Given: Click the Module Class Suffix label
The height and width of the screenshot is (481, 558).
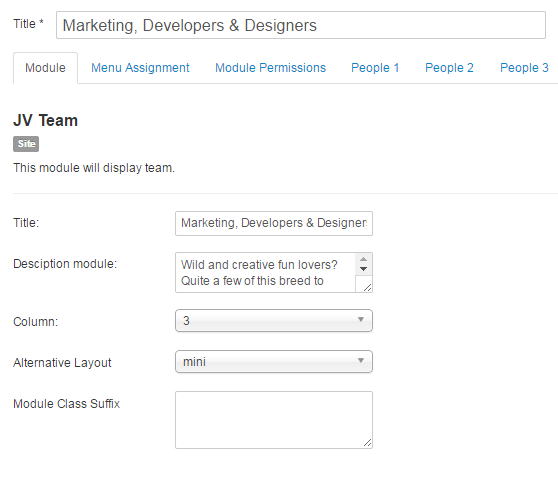Looking at the screenshot, I should coord(67,404).
